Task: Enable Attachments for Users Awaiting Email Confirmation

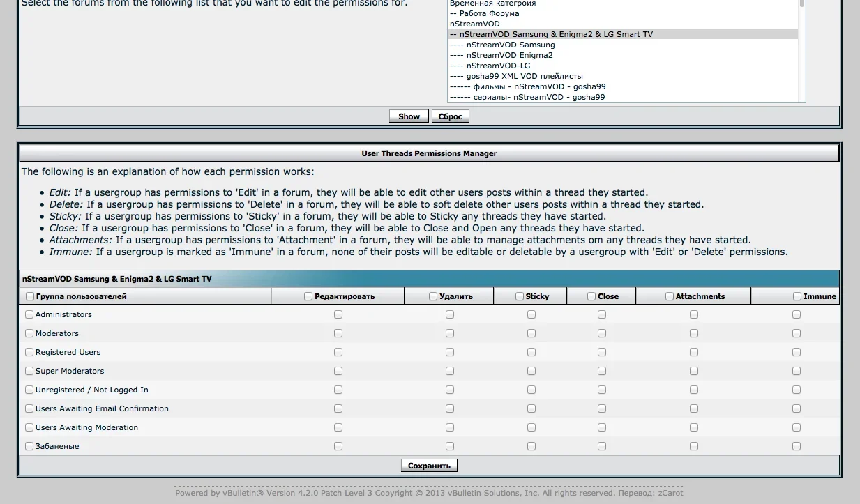Action: point(694,408)
